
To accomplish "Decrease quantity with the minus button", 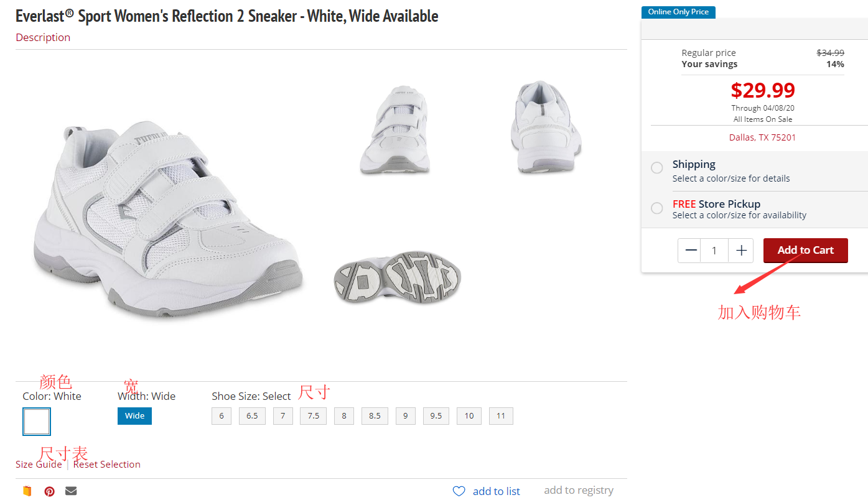I will 691,251.
